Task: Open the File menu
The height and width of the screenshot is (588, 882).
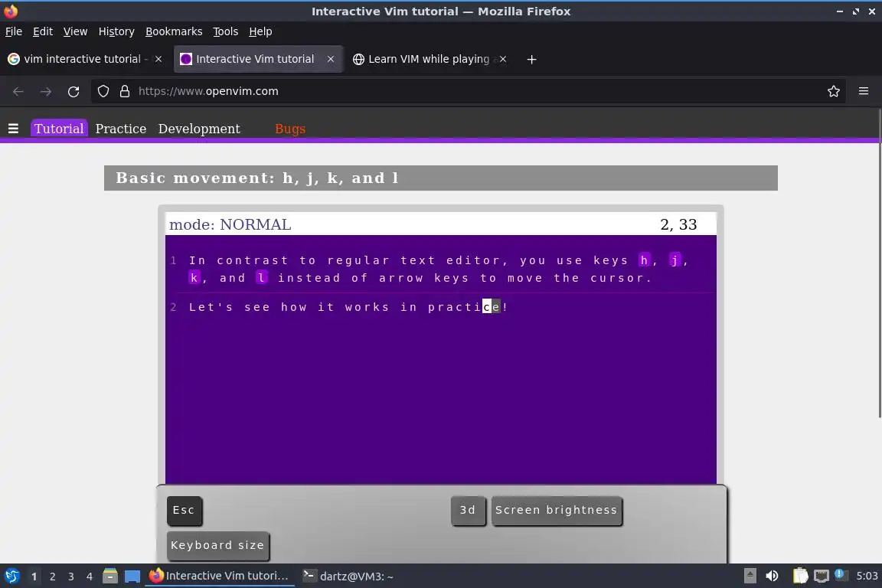Action: click(14, 31)
